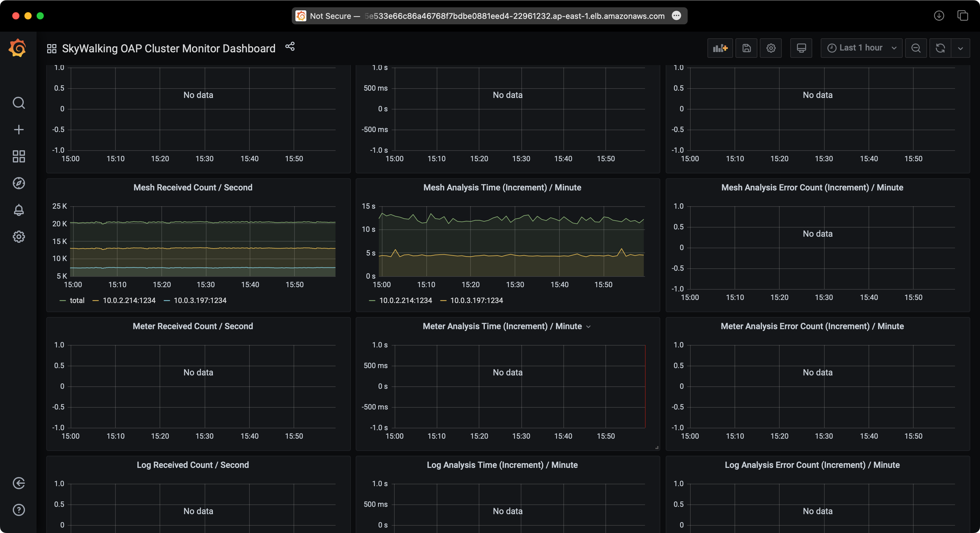The image size is (980, 533).
Task: Click the Add panel toolbar icon
Action: point(720,48)
